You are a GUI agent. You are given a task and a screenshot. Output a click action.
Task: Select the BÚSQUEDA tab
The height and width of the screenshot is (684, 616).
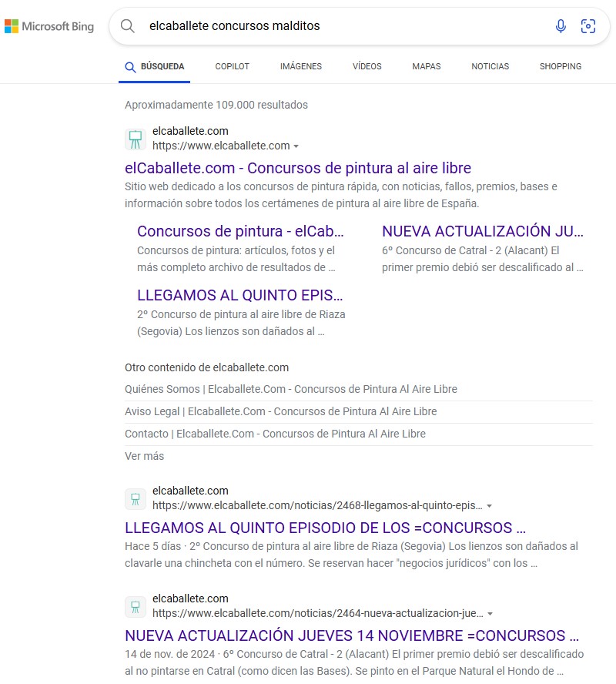coord(154,66)
